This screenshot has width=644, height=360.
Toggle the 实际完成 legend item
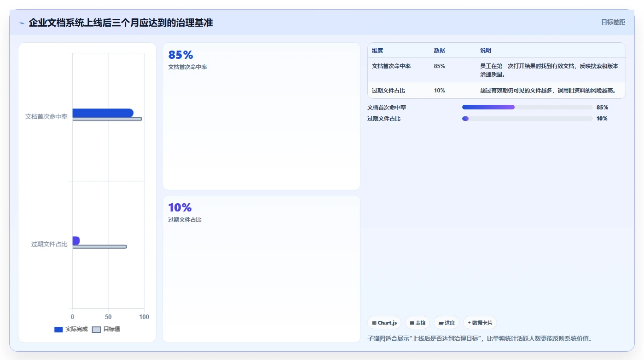point(71,329)
